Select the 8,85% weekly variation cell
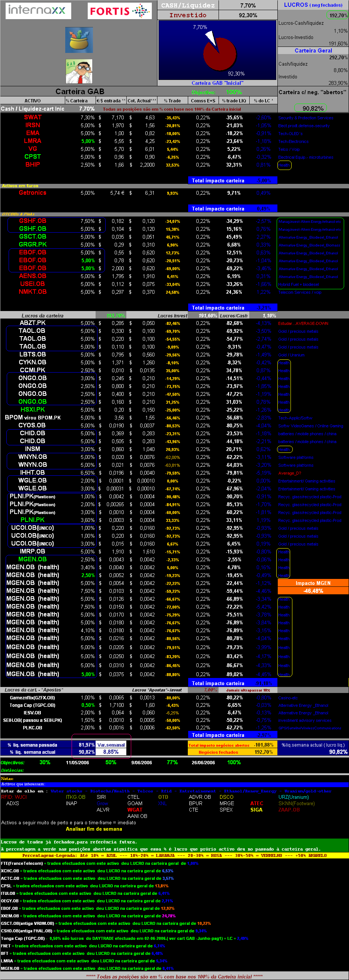 111,752
